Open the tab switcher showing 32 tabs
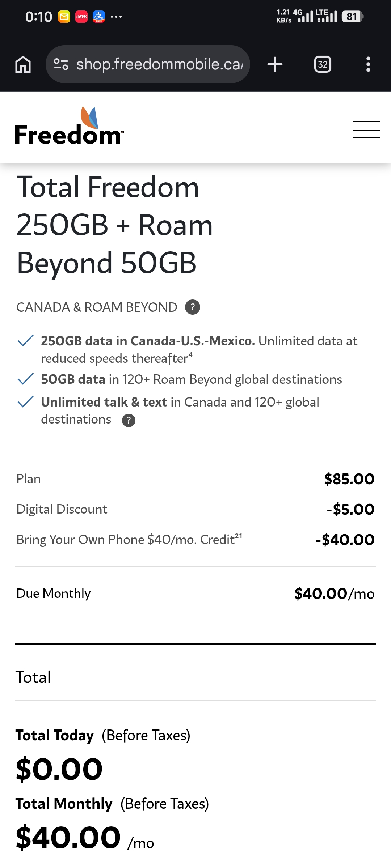 [323, 64]
